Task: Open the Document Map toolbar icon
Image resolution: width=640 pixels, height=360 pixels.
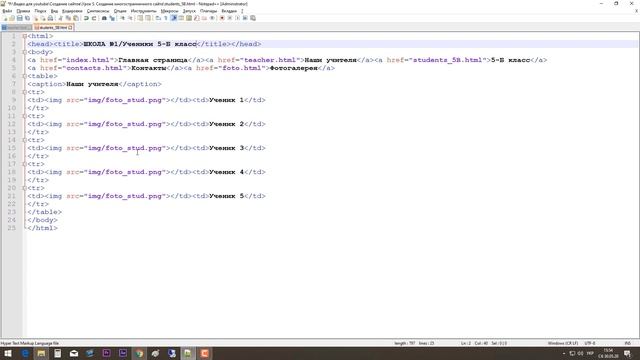Action: (189, 18)
